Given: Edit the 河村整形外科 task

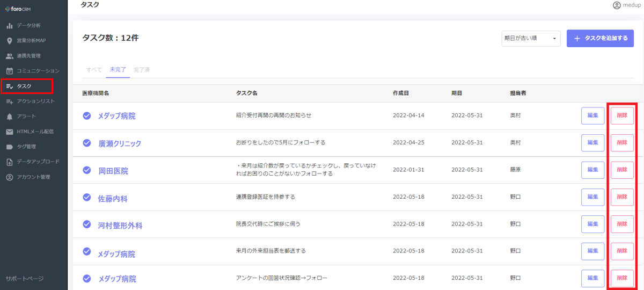Looking at the screenshot, I should [x=592, y=224].
